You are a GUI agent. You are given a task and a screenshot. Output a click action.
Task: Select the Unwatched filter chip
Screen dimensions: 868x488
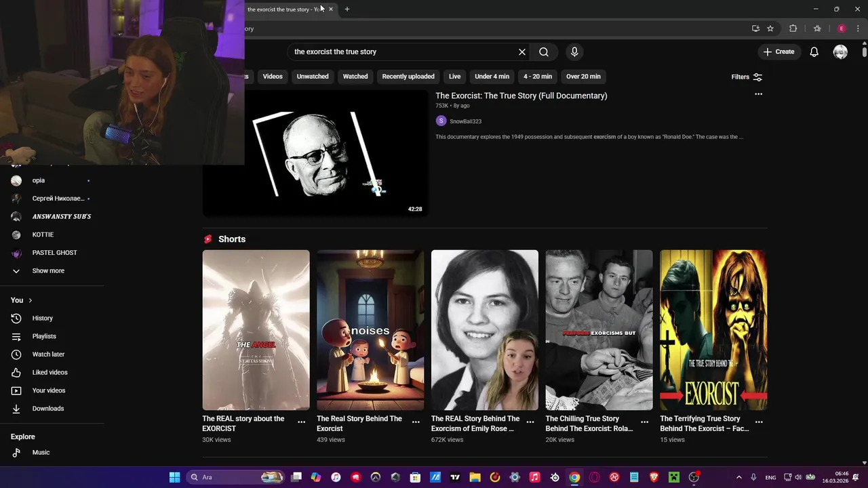[x=313, y=77]
